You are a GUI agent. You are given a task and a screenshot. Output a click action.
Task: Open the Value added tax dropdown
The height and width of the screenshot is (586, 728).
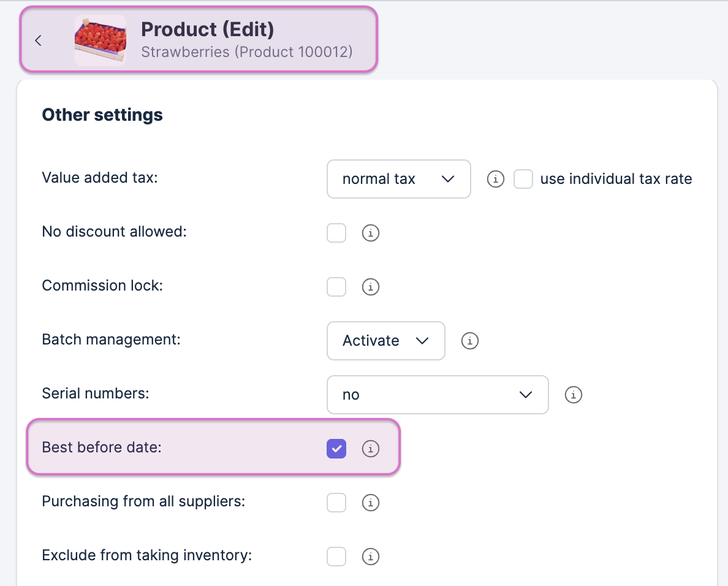click(398, 179)
